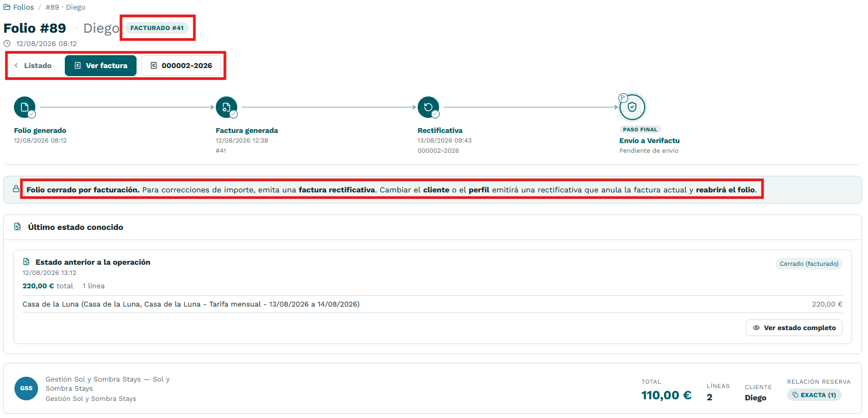Click the PASO FINAL badge

640,129
